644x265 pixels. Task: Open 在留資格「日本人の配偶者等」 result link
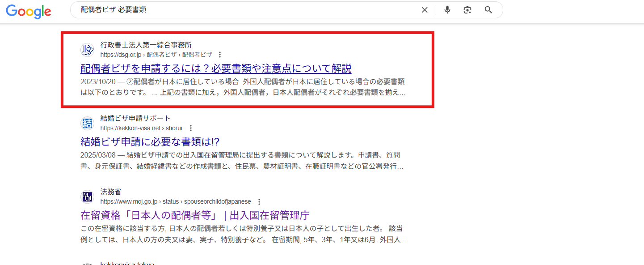[x=195, y=215]
